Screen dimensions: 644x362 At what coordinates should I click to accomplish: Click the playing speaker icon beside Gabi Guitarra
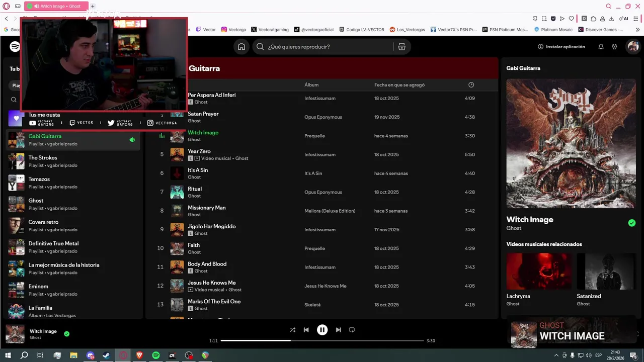pos(132,140)
